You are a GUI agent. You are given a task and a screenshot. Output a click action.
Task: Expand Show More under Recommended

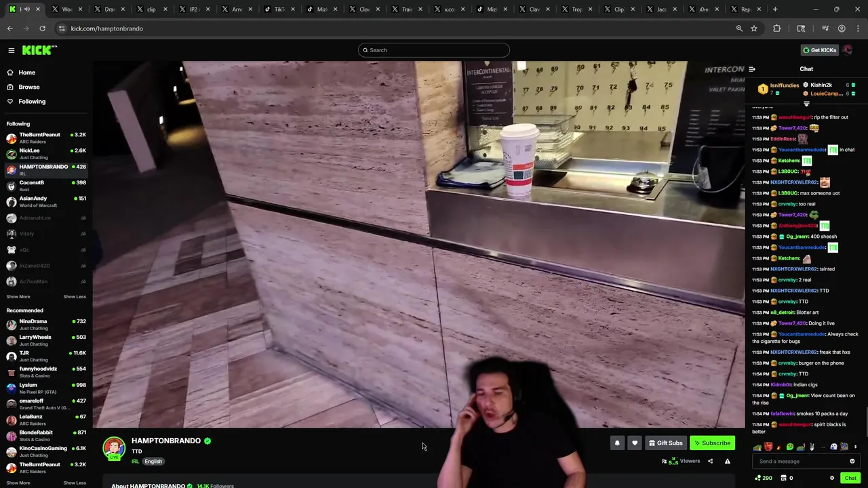18,483
